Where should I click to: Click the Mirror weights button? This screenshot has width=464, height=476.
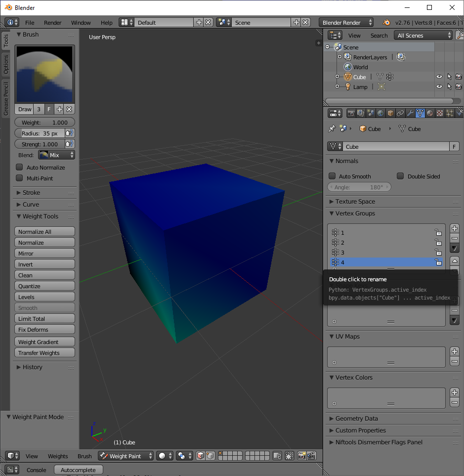point(44,253)
